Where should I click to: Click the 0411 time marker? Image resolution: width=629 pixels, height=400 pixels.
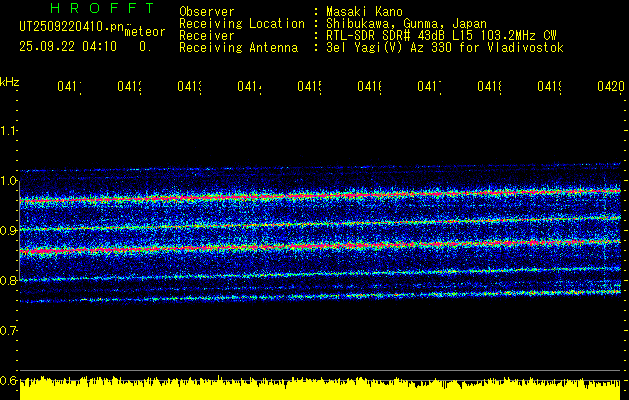pyautogui.click(x=69, y=86)
